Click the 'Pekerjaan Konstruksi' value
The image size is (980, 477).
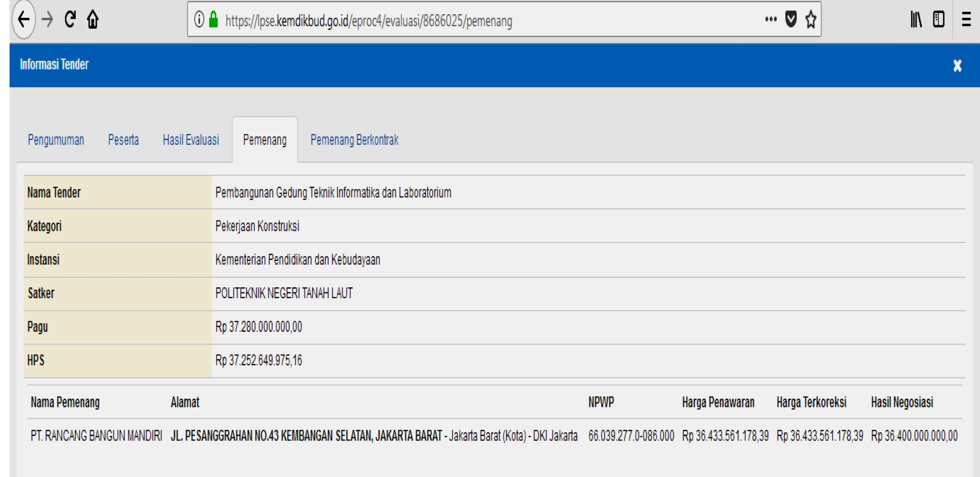(257, 226)
